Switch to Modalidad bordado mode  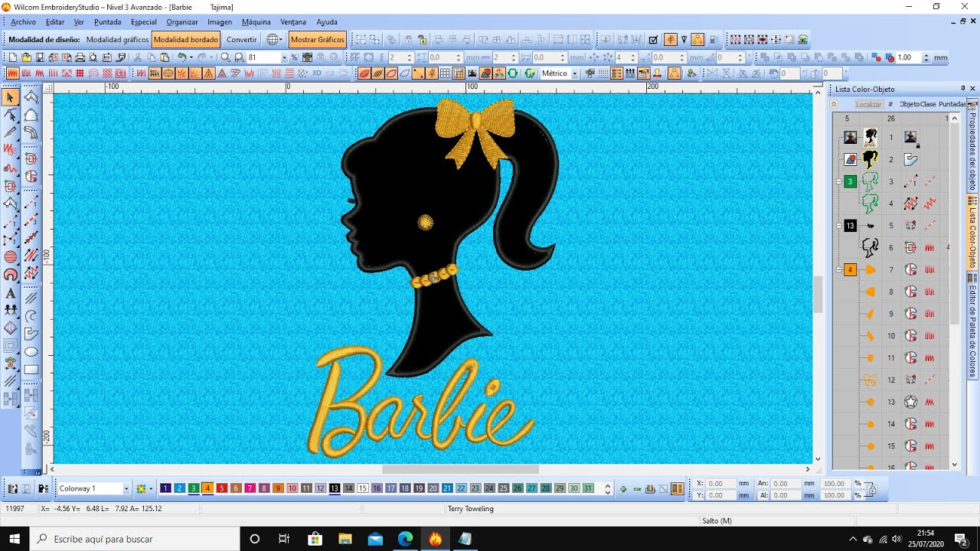(x=185, y=40)
